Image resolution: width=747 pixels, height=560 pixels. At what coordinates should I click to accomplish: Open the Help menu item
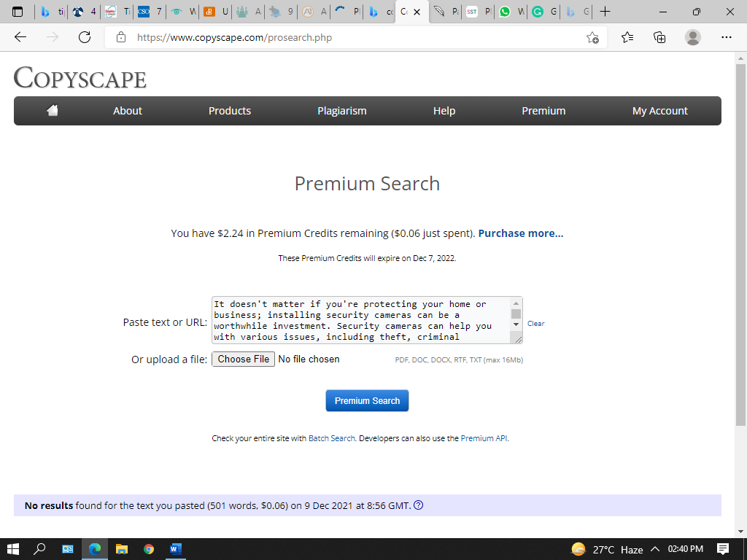[444, 111]
